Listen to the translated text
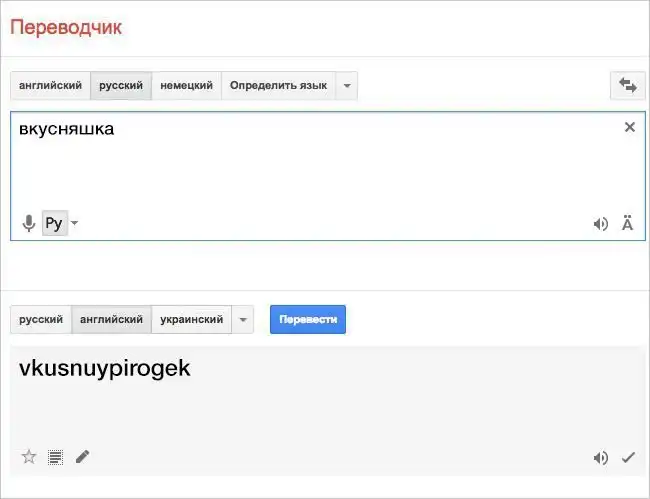Image resolution: width=650 pixels, height=499 pixels. [600, 458]
